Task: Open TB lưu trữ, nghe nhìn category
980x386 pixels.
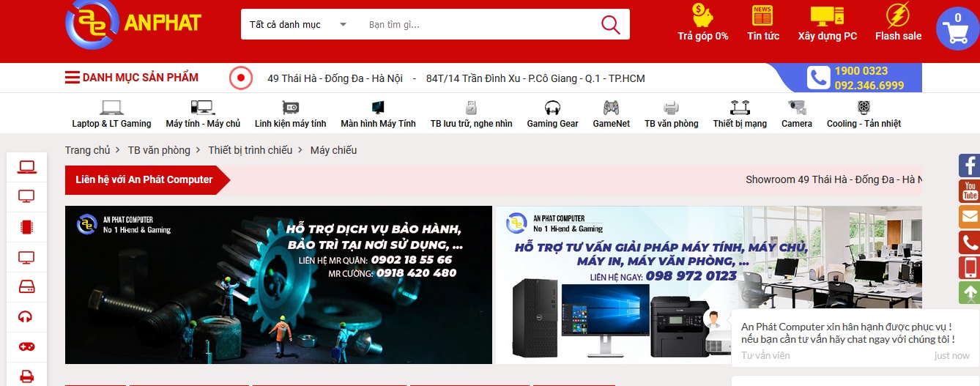Action: tap(471, 115)
